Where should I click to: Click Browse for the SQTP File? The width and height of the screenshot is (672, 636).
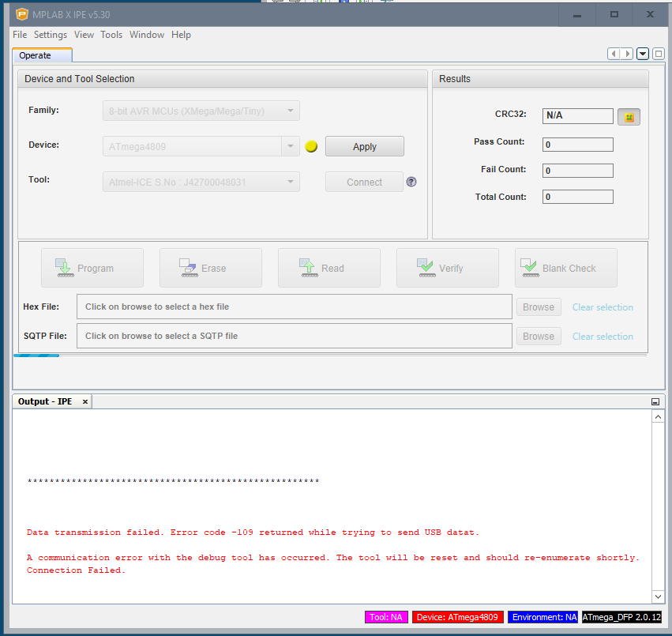click(x=539, y=337)
